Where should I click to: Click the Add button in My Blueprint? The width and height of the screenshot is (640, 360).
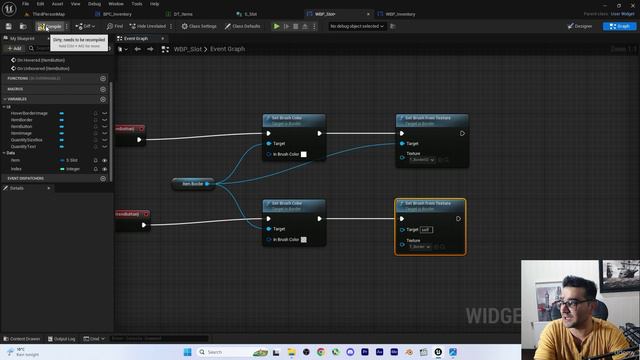click(x=14, y=48)
